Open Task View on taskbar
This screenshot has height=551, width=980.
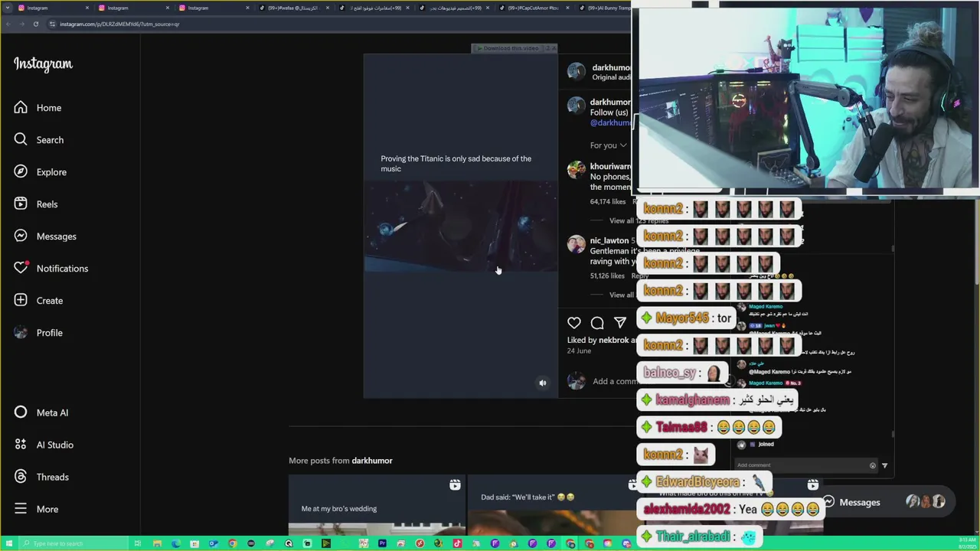coord(138,543)
